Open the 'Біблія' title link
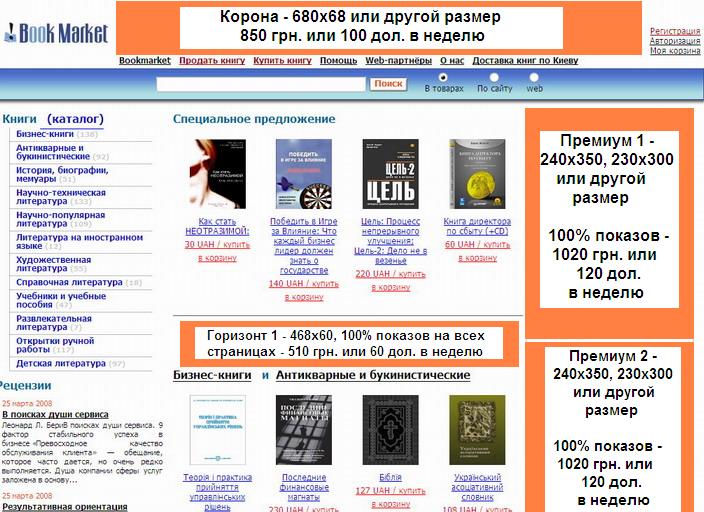 [391, 477]
